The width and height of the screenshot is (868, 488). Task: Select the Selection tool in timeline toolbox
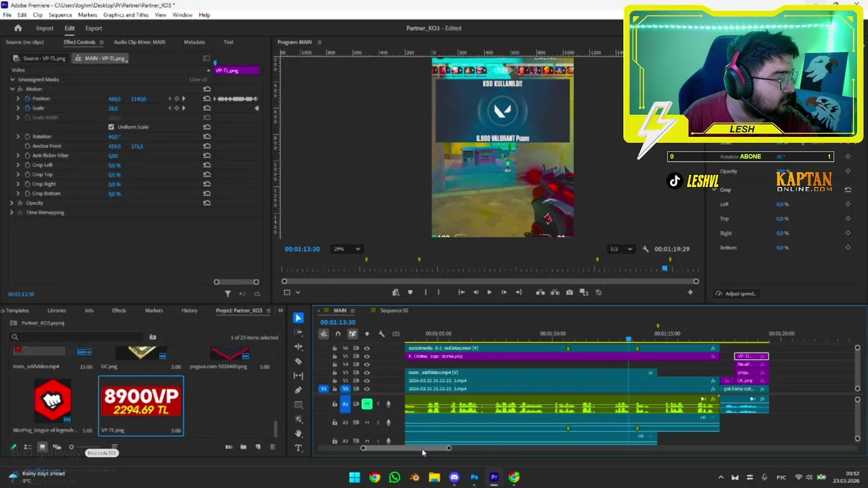pyautogui.click(x=298, y=318)
